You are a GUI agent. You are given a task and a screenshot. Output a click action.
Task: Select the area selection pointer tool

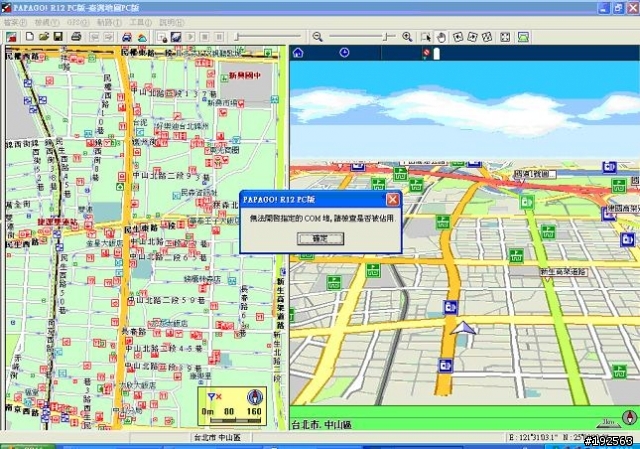coord(426,37)
